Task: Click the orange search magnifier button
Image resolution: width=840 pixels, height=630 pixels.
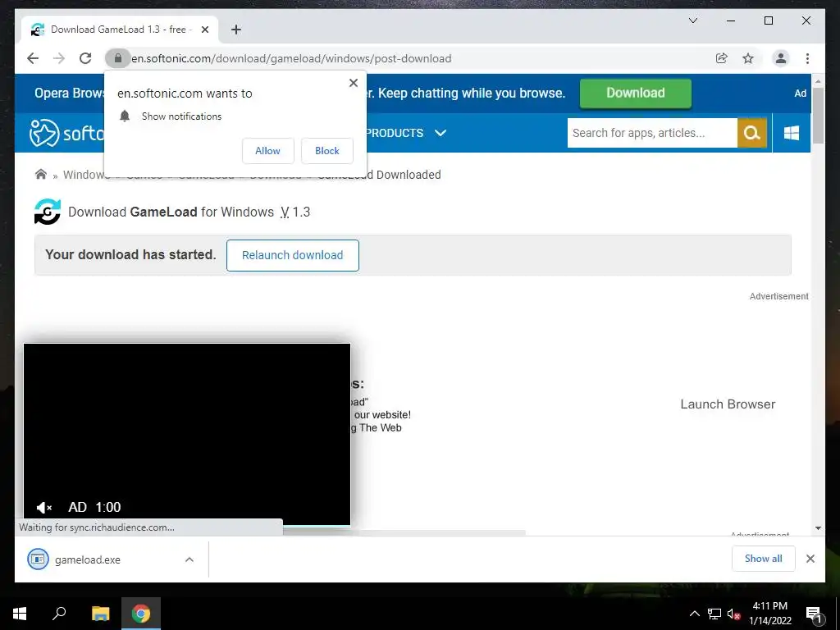Action: coord(752,133)
